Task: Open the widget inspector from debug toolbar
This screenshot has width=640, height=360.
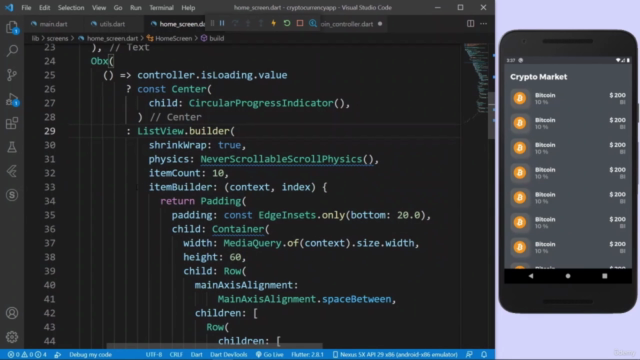Action: [x=313, y=24]
